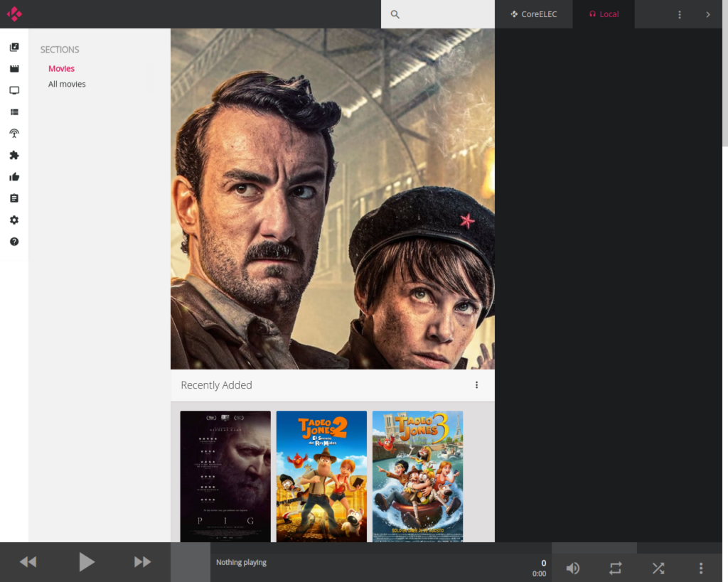Open Settings via the gear icon
The width and height of the screenshot is (728, 582).
14,220
